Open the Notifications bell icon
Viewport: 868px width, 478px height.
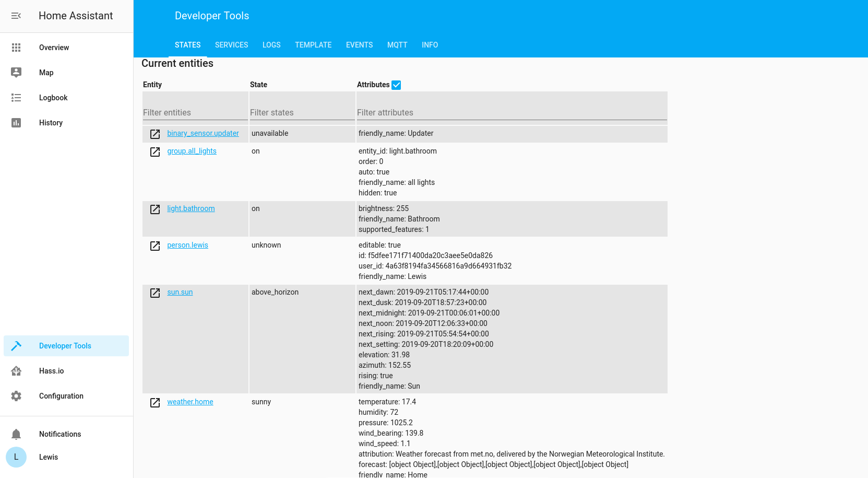[16, 434]
